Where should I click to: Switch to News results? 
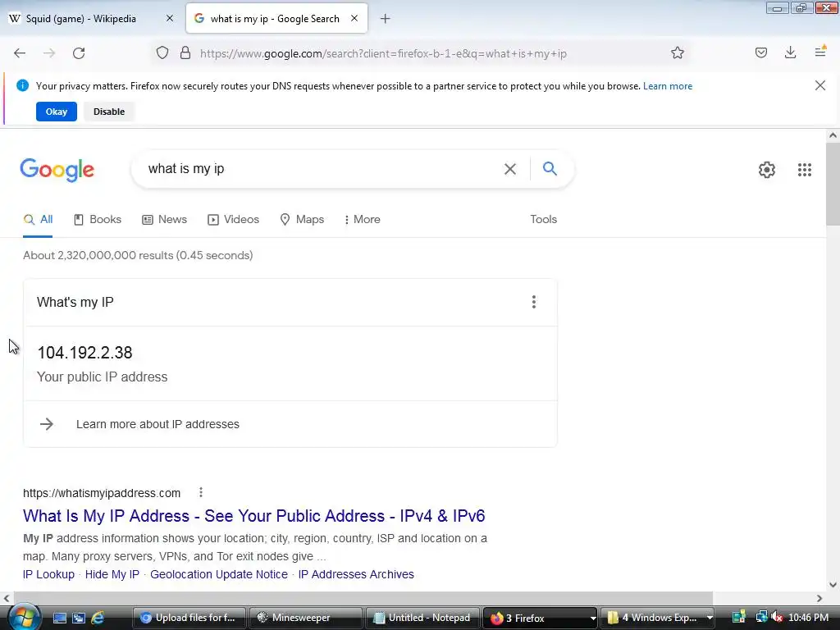pos(164,220)
